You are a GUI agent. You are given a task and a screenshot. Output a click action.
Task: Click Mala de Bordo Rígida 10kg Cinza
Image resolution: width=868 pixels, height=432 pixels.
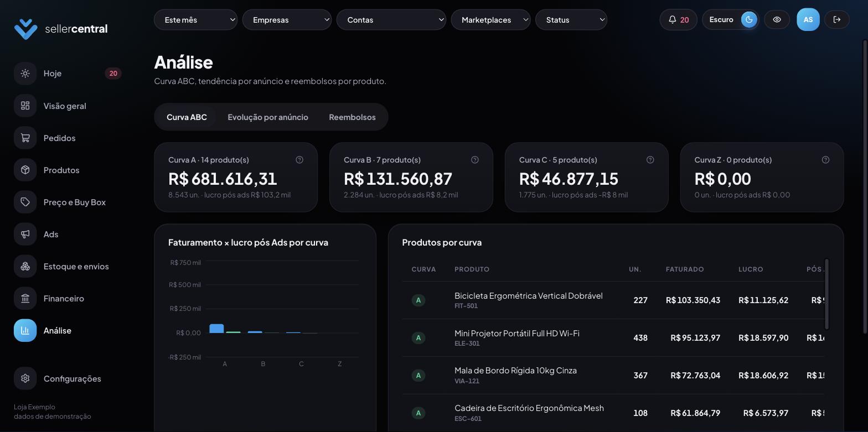515,371
